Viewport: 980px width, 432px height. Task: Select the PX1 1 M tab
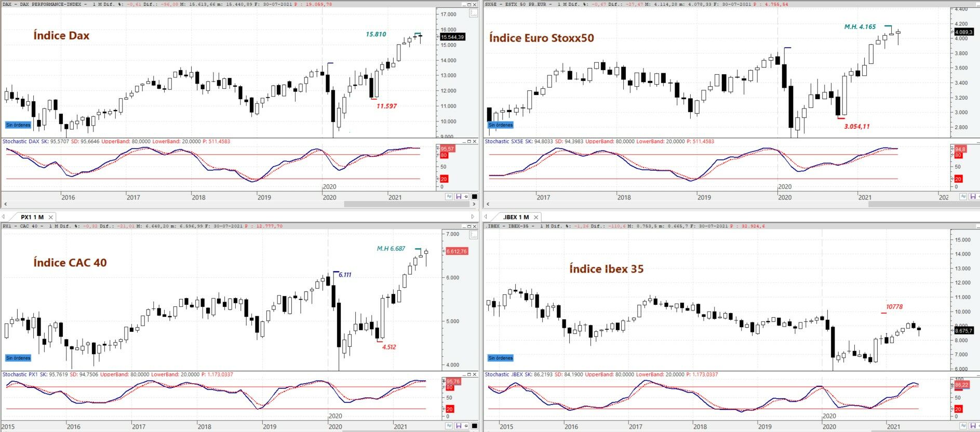(32, 217)
